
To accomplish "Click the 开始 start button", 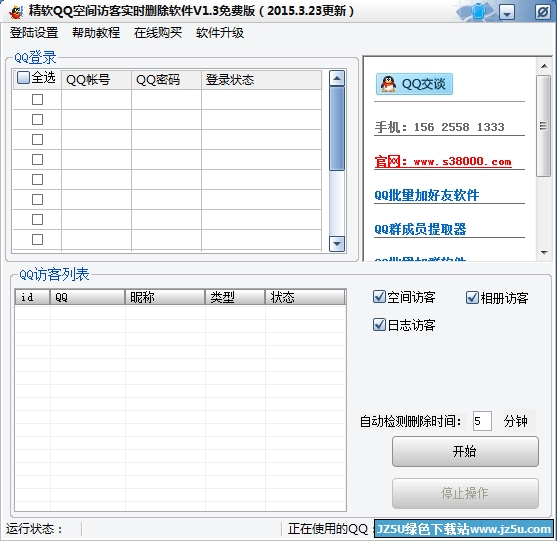I will point(465,451).
